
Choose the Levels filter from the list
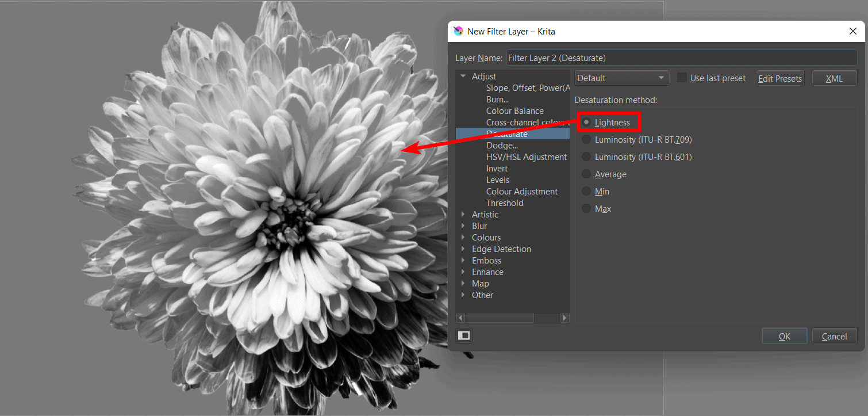pos(498,180)
